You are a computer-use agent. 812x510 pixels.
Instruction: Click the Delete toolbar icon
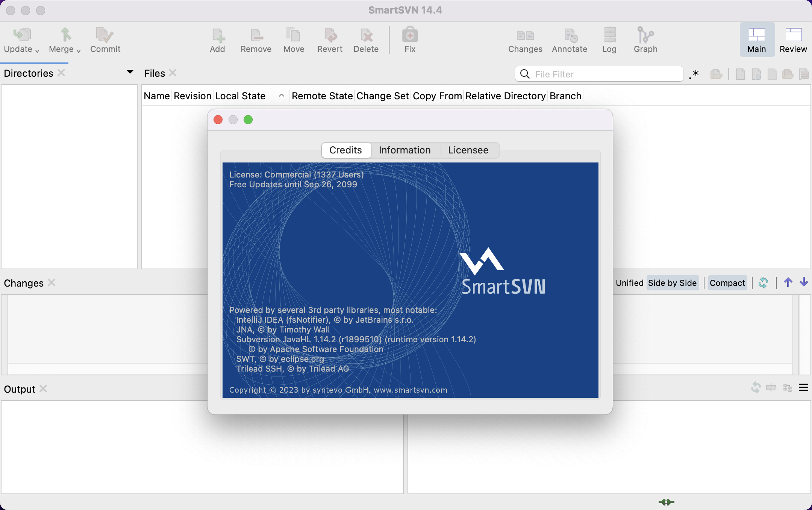(366, 35)
